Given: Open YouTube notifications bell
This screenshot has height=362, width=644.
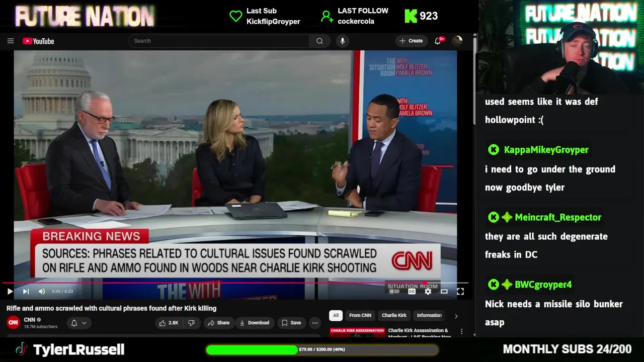Looking at the screenshot, I should pos(438,41).
